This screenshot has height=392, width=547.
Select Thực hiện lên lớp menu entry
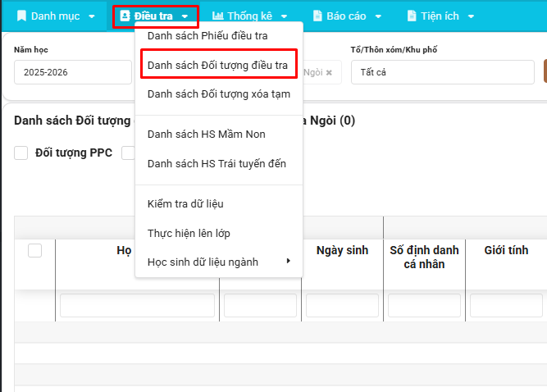pyautogui.click(x=189, y=234)
